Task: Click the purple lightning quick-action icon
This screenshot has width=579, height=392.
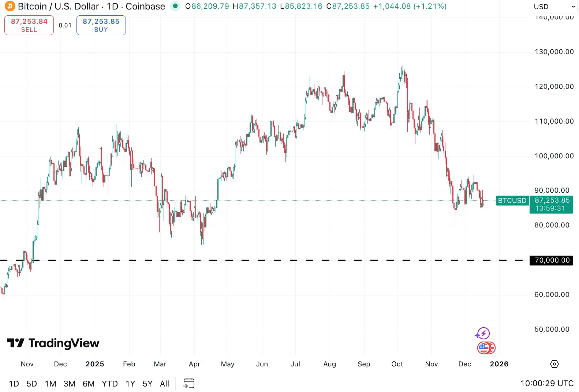Action: click(483, 333)
